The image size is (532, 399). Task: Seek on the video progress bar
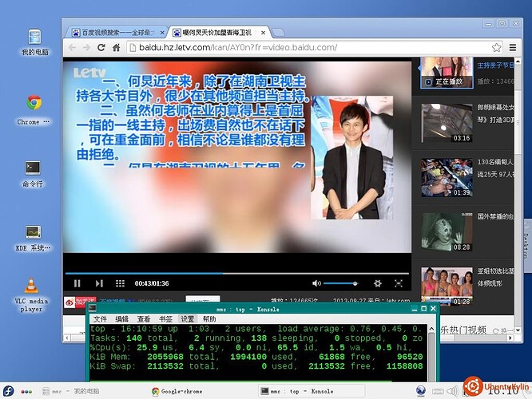236,273
